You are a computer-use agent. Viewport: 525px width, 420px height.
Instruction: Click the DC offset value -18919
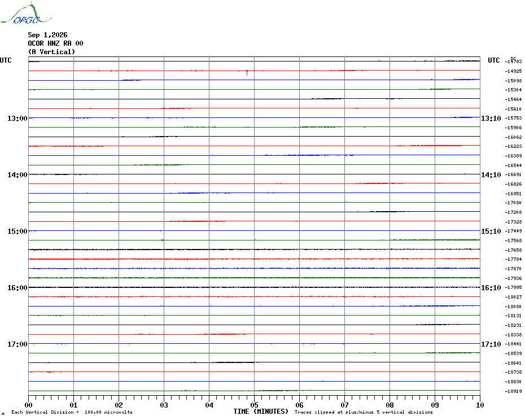513,391
